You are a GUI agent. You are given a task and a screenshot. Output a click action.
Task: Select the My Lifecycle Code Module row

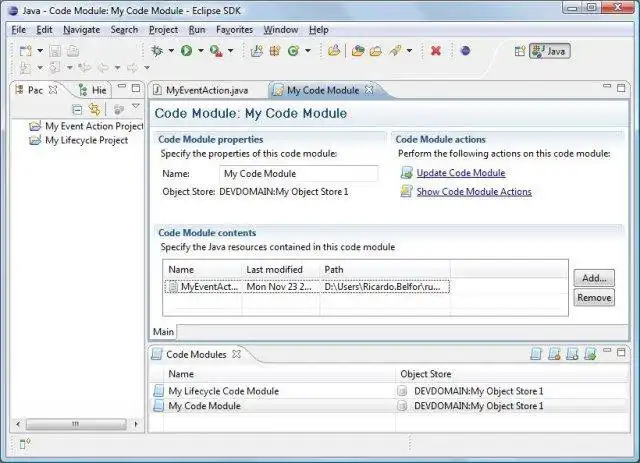pyautogui.click(x=389, y=391)
